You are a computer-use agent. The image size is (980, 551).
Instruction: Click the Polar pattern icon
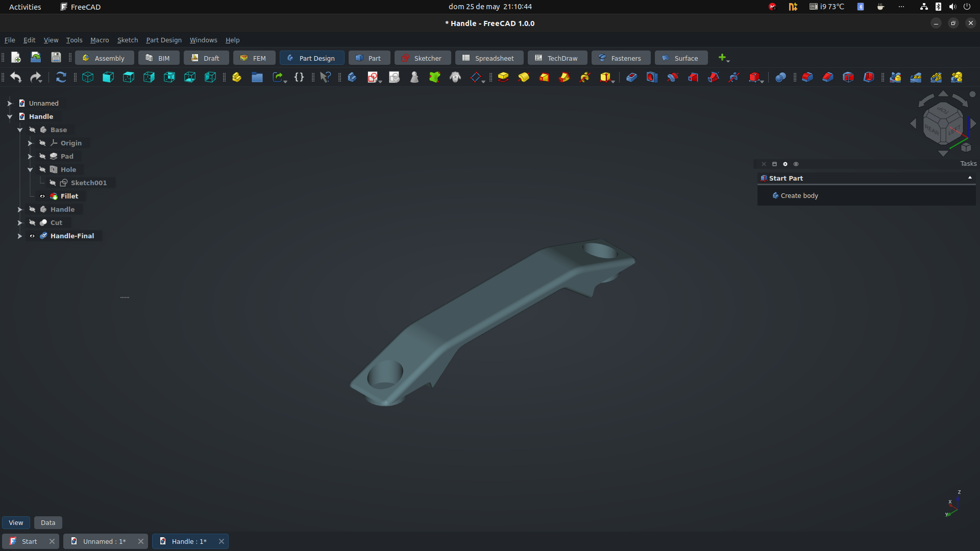pyautogui.click(x=936, y=77)
